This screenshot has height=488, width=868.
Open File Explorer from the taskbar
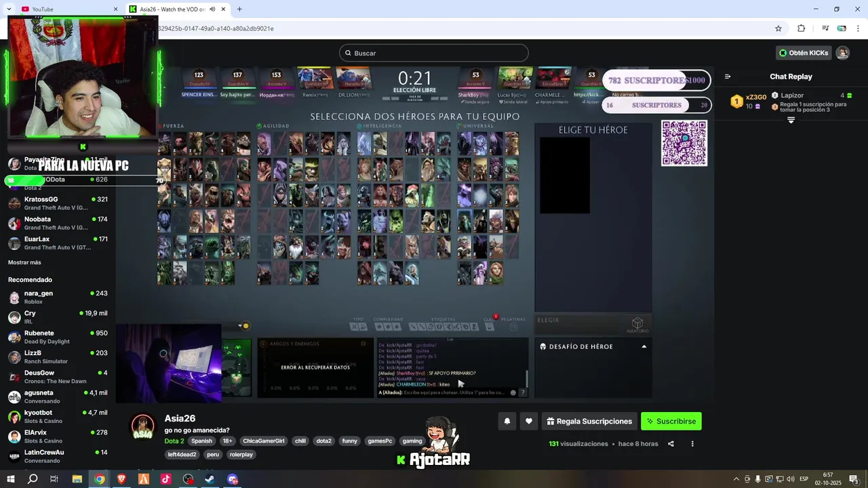[x=77, y=479]
